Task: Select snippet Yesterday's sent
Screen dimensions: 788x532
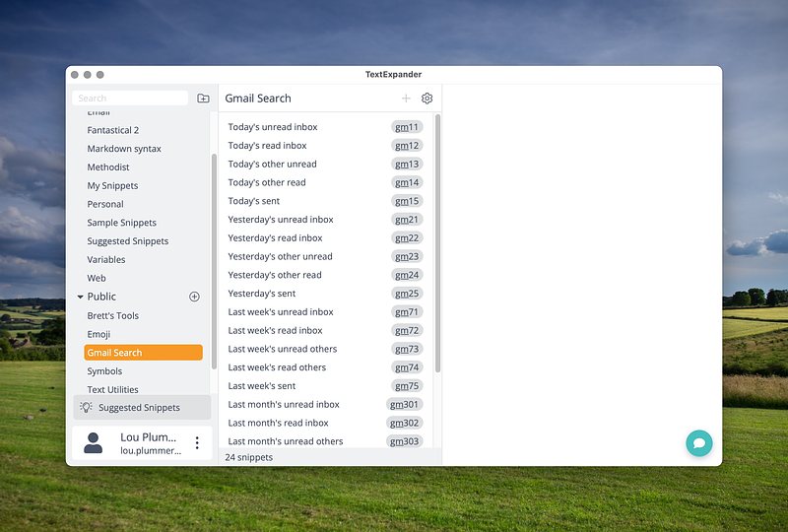Action: (x=326, y=294)
